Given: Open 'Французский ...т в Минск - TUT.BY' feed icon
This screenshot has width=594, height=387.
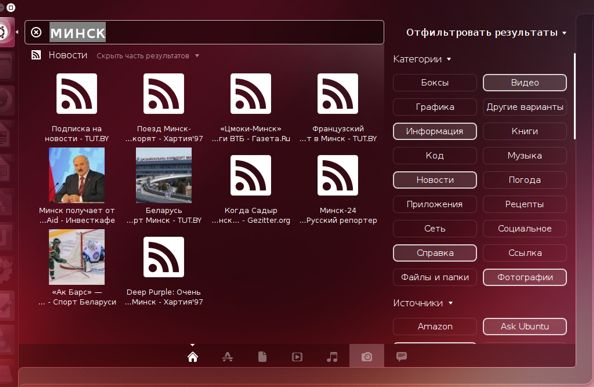Looking at the screenshot, I should (338, 94).
